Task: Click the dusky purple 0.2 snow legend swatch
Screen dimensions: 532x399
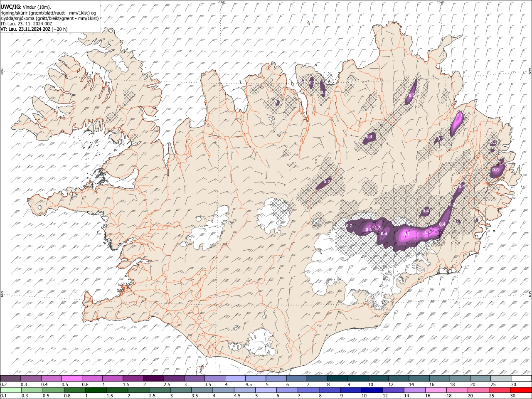Action: click(x=11, y=379)
